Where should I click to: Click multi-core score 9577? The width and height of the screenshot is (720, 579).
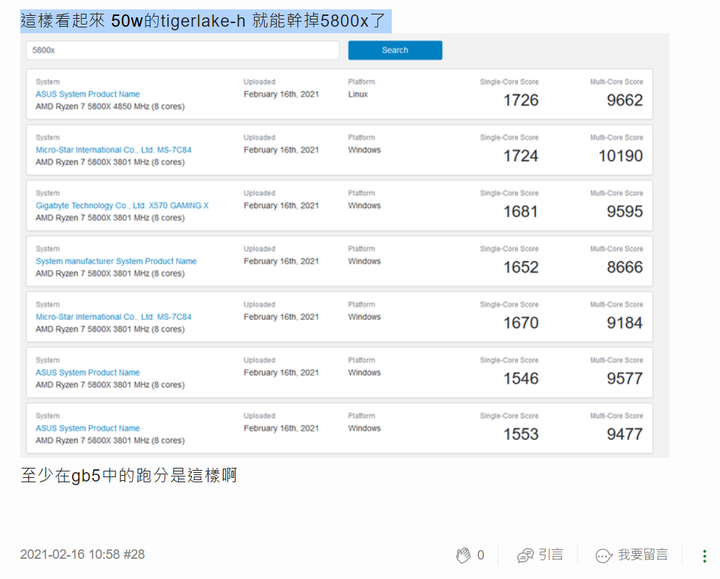624,378
